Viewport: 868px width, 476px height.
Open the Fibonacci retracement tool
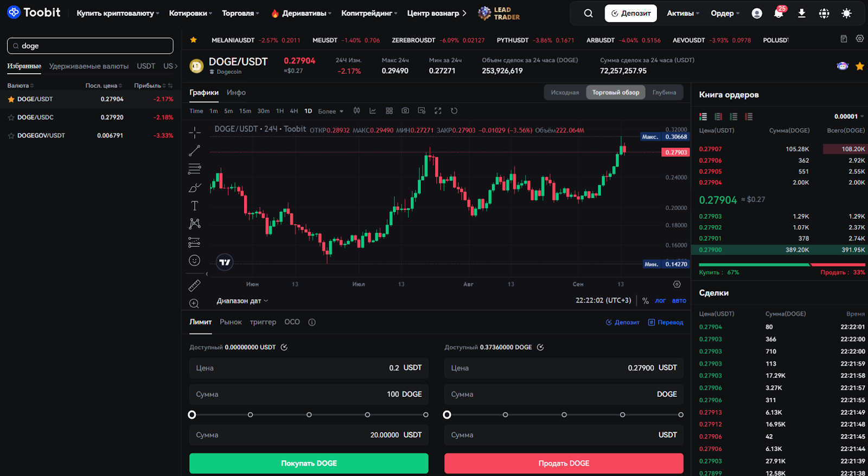(194, 169)
